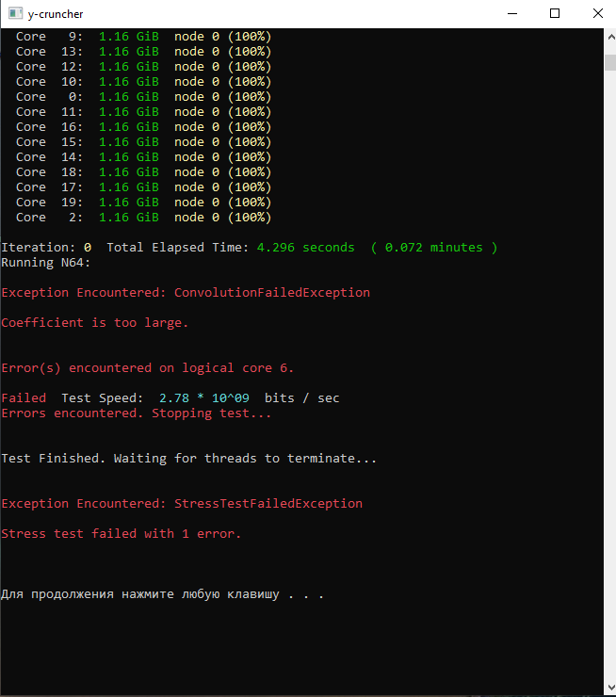This screenshot has height=697, width=616.
Task: Click 'Errors encountered. Stopping test...' line
Action: coord(136,413)
